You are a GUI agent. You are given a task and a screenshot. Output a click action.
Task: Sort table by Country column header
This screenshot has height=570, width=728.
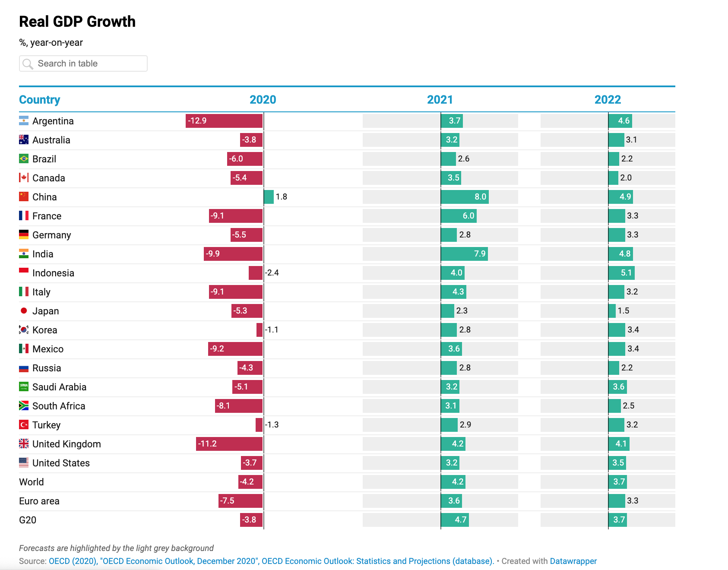(40, 100)
